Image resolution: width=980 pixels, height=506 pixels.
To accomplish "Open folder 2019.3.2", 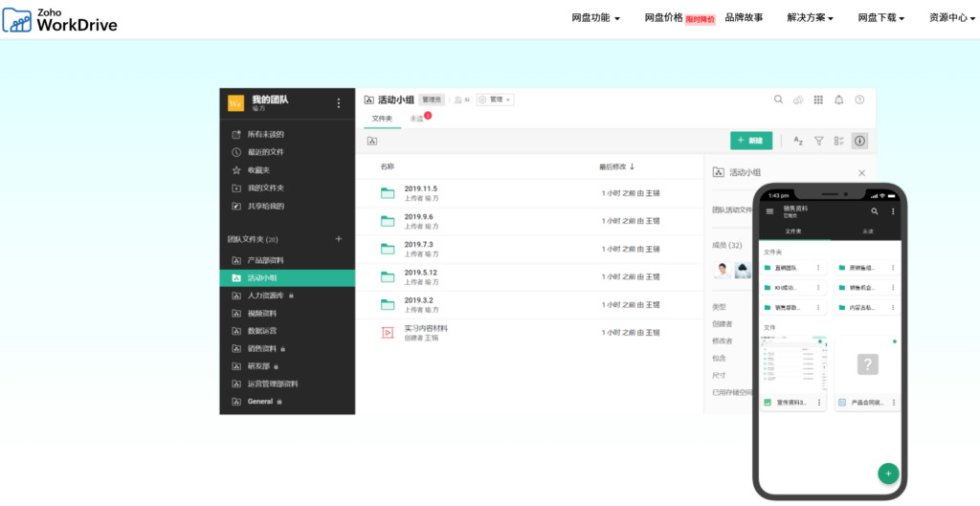I will tap(418, 300).
